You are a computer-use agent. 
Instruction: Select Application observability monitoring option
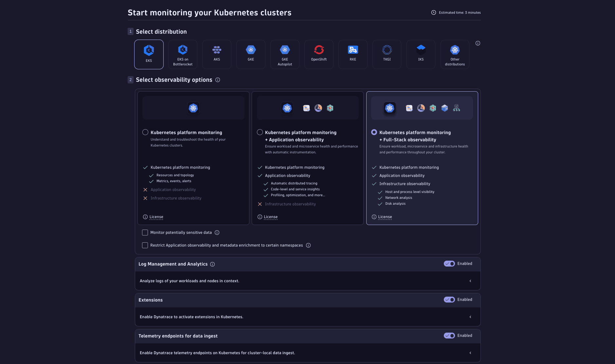click(x=260, y=132)
